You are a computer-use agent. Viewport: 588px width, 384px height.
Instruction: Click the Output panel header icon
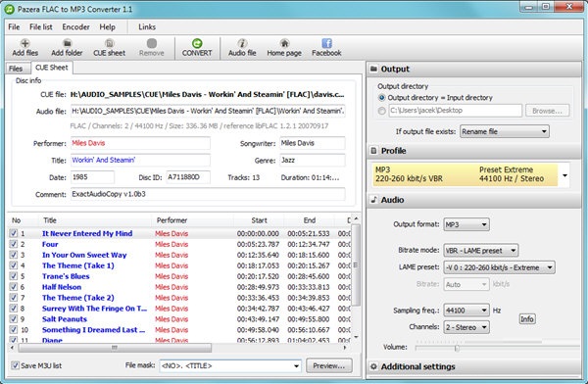point(373,69)
